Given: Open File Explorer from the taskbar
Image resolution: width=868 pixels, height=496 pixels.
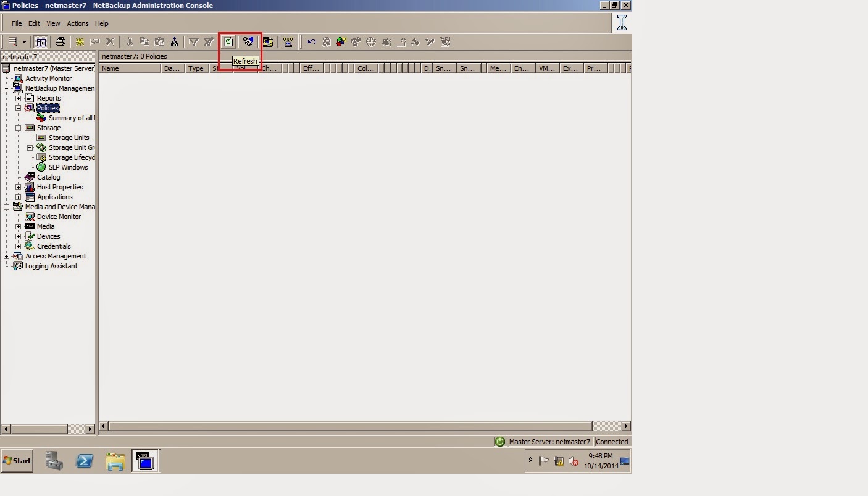Looking at the screenshot, I should 115,461.
